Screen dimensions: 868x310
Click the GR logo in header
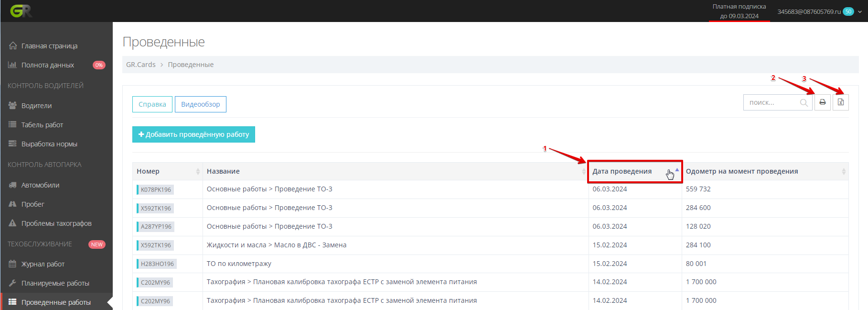[21, 11]
